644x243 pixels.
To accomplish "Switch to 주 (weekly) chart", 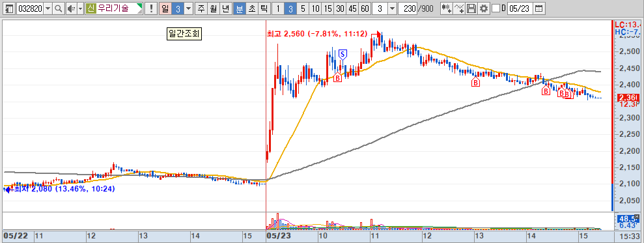I will point(201,8).
